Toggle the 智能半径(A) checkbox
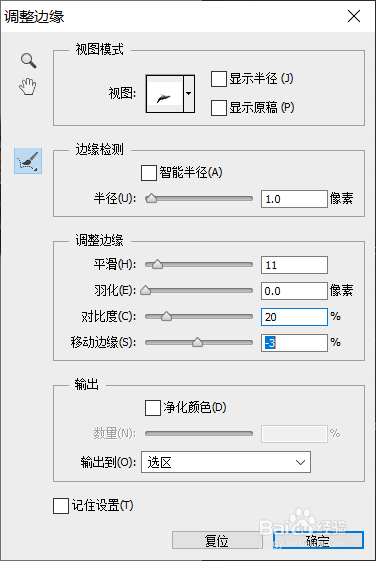The image size is (376, 561). tap(149, 173)
